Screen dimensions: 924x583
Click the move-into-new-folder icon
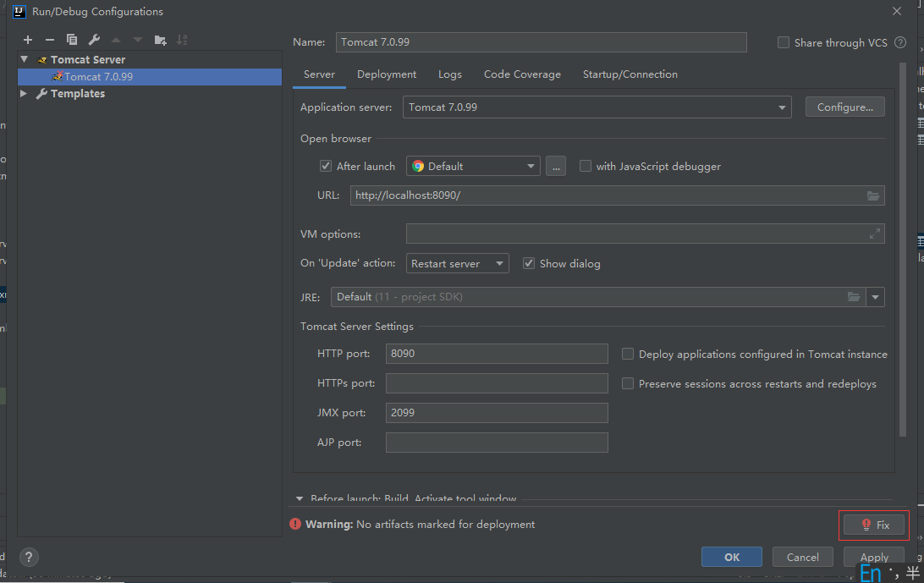point(160,40)
